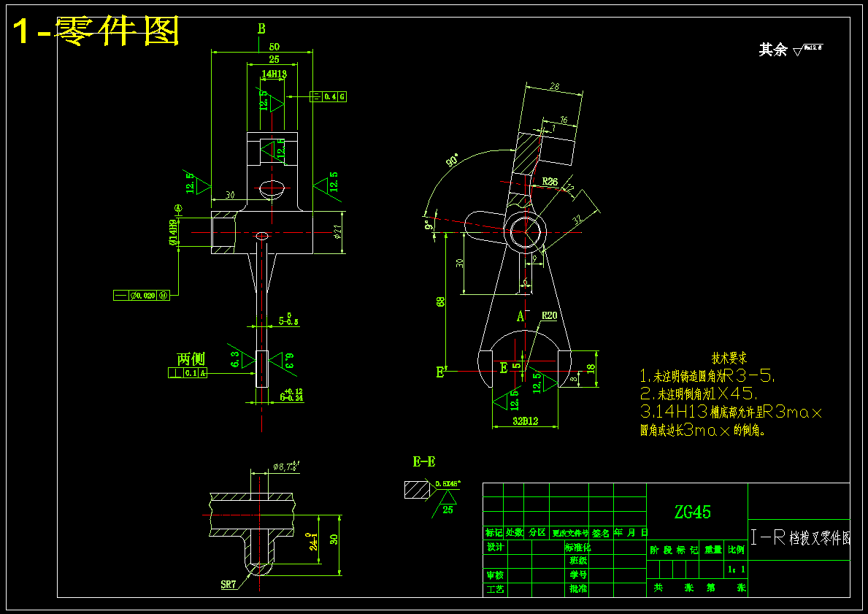Image resolution: width=868 pixels, height=614 pixels.
Task: Select the "68" vertical dimension
Action: tap(441, 302)
